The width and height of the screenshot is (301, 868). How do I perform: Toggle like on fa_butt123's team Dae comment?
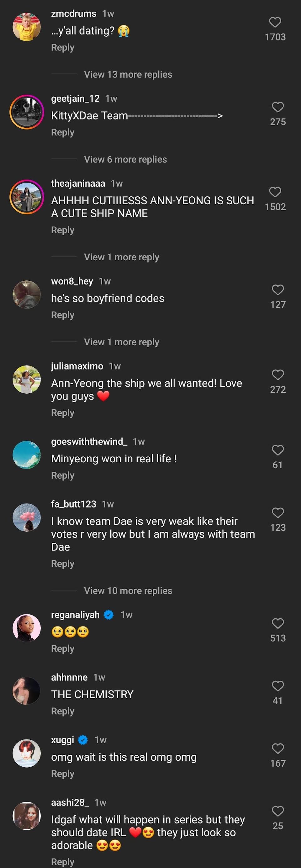click(278, 513)
